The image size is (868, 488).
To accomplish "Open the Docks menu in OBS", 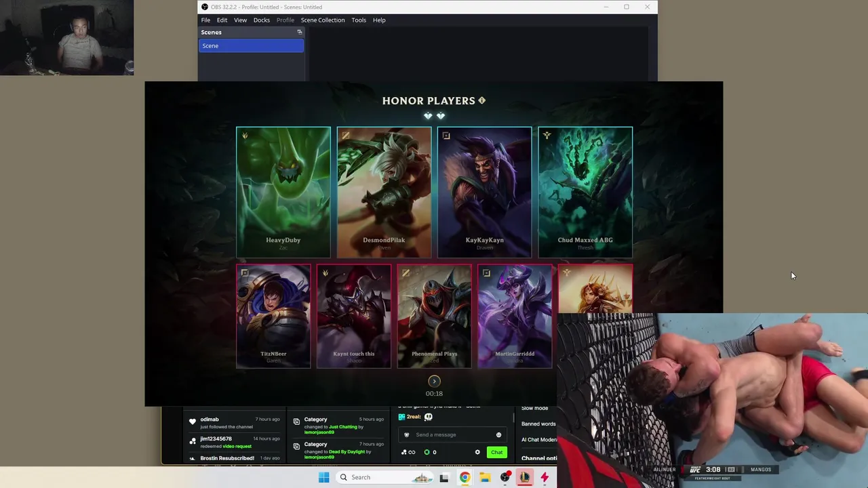I will (x=262, y=20).
